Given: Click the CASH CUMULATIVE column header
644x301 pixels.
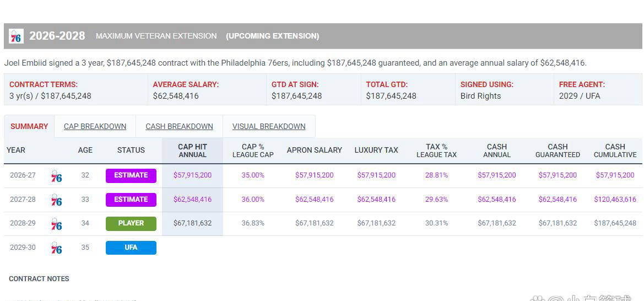Looking at the screenshot, I should (615, 150).
